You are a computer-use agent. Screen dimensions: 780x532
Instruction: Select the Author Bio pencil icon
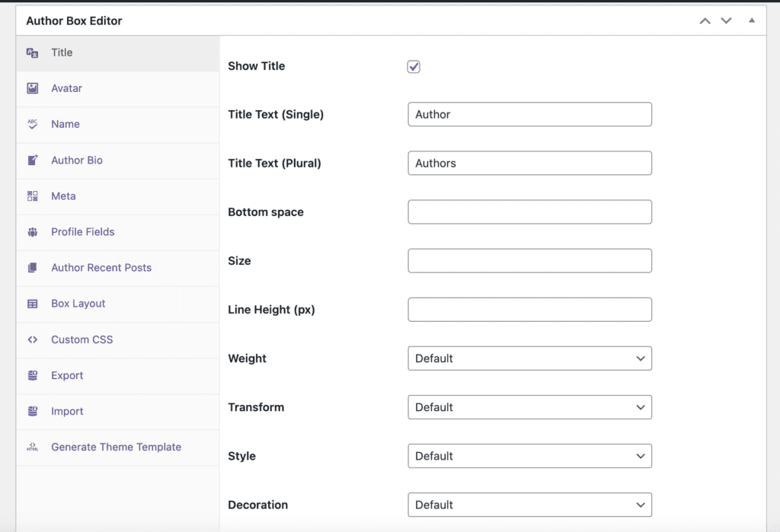[x=32, y=160]
